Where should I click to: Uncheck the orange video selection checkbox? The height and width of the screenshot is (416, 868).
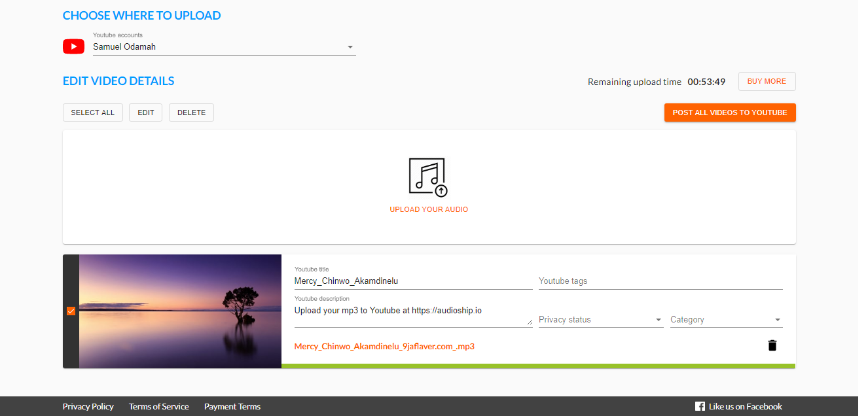click(71, 311)
